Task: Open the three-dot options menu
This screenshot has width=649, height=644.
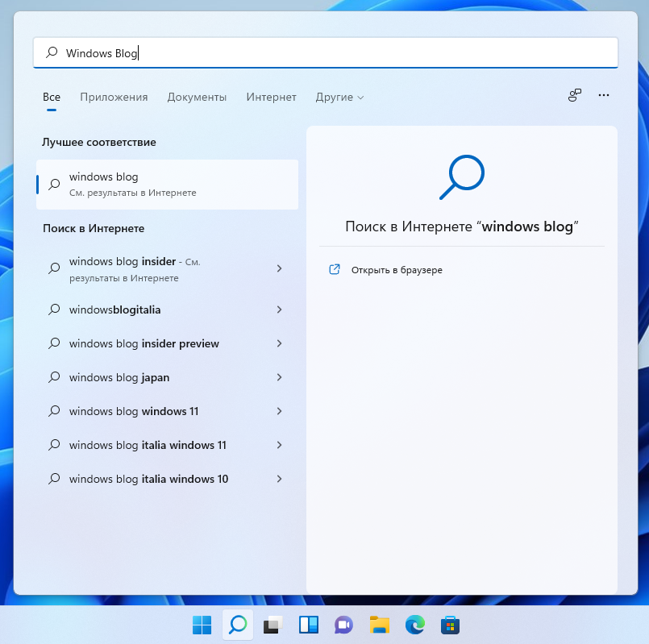Action: [604, 95]
